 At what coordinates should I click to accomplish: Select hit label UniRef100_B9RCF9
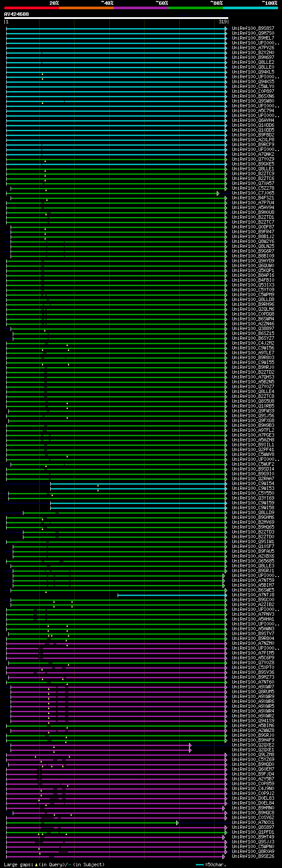[x=253, y=144]
